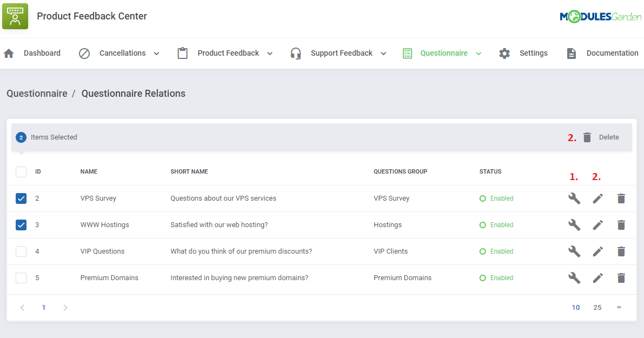Expand the Product Feedback dropdown chevron
This screenshot has width=644, height=338.
(270, 54)
